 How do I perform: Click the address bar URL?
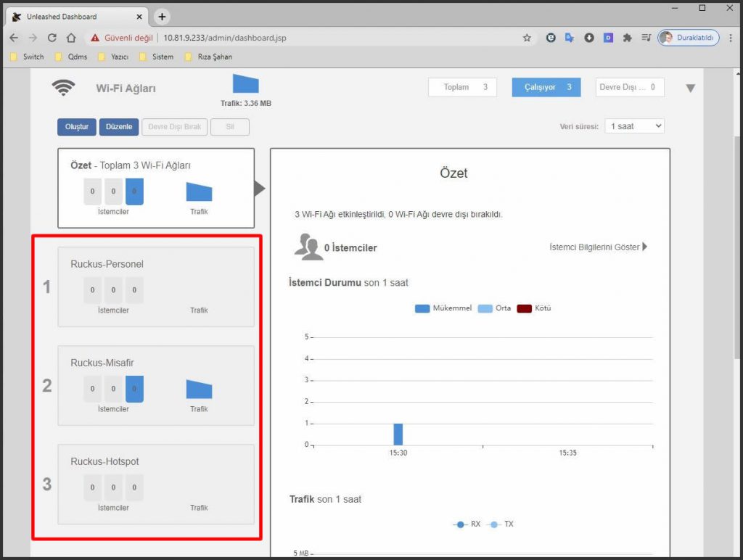pyautogui.click(x=225, y=38)
